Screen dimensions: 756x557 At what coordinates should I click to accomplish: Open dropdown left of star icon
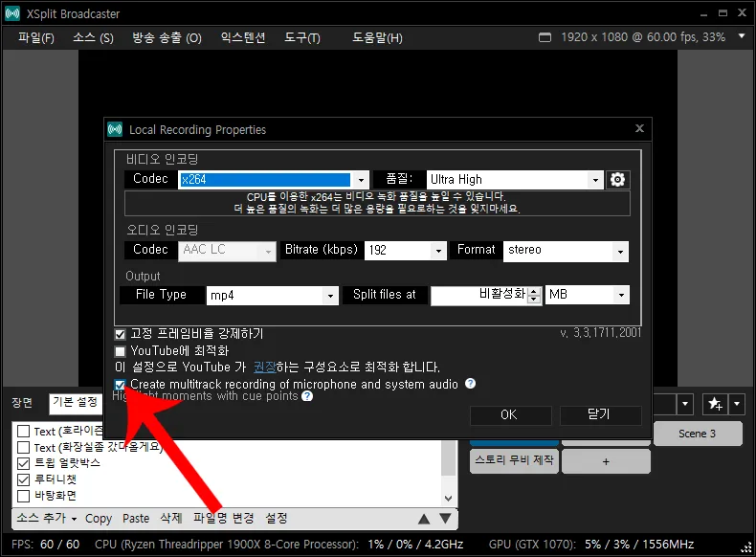[685, 404]
